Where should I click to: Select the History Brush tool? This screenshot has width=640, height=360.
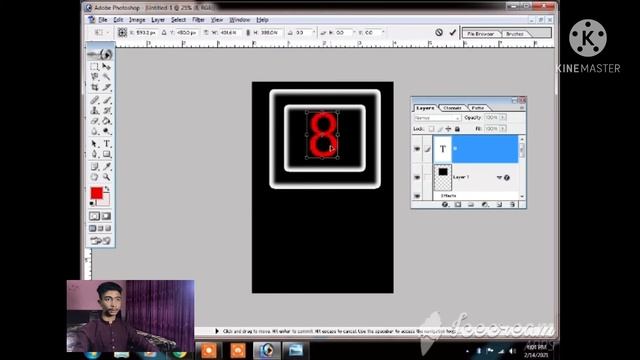107,111
